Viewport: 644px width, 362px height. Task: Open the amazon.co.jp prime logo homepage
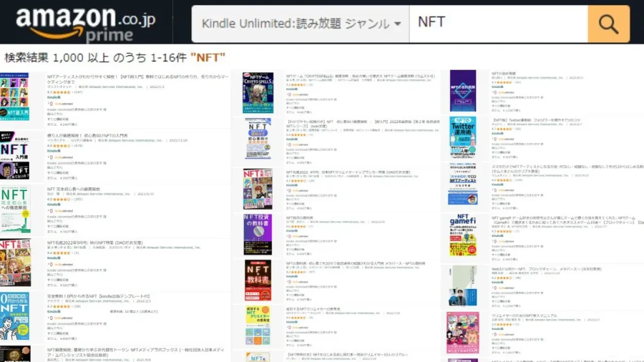(x=86, y=25)
